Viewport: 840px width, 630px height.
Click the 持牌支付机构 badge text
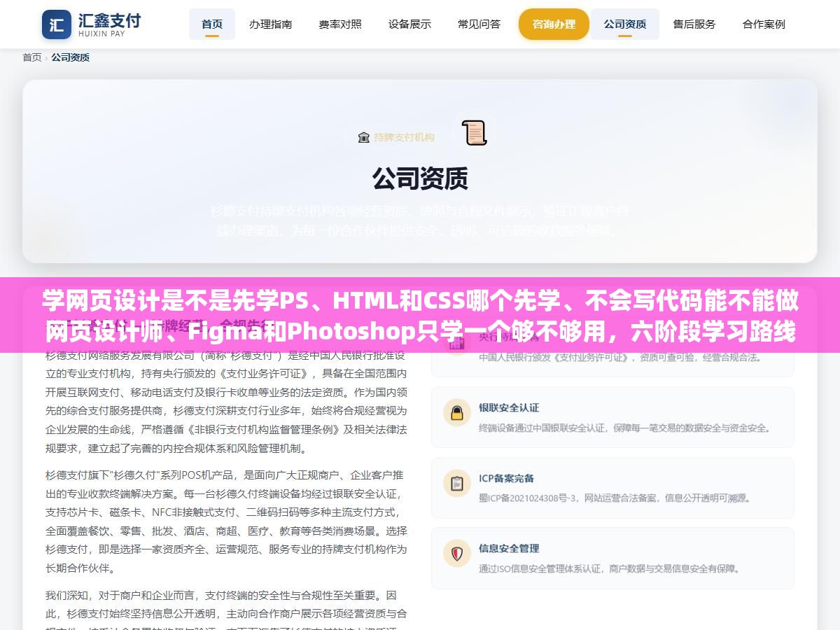coord(404,137)
